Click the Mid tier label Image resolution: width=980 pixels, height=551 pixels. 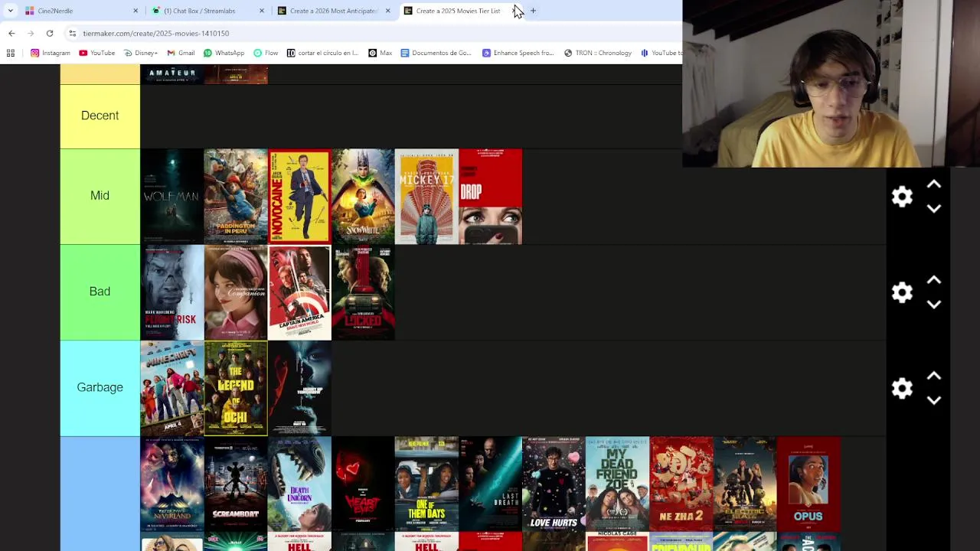click(100, 196)
